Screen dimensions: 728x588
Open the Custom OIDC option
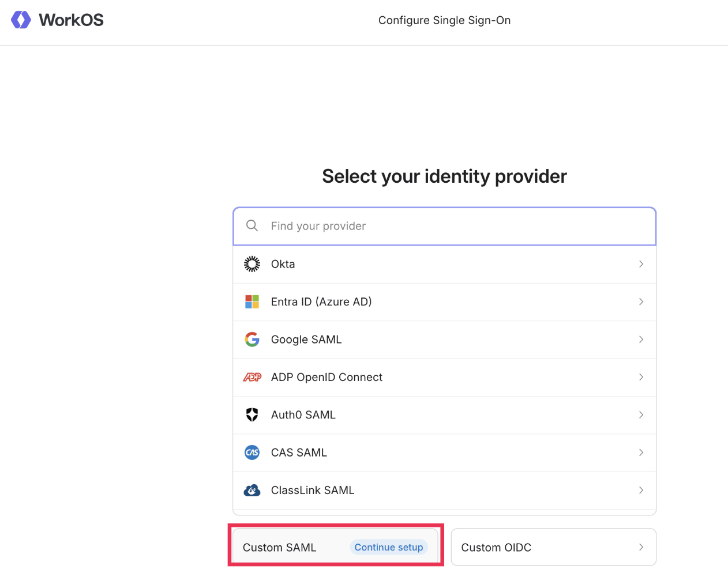[x=496, y=547]
